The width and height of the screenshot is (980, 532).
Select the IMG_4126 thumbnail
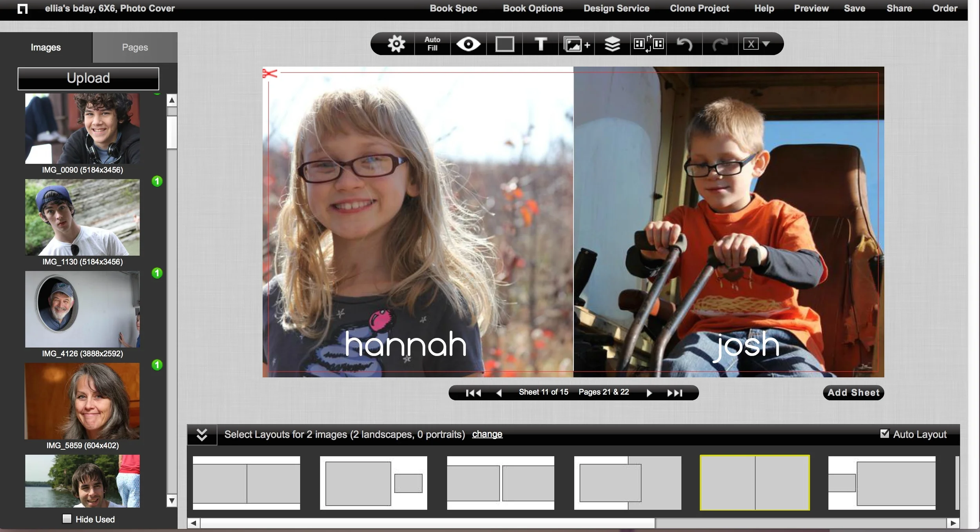(x=82, y=309)
